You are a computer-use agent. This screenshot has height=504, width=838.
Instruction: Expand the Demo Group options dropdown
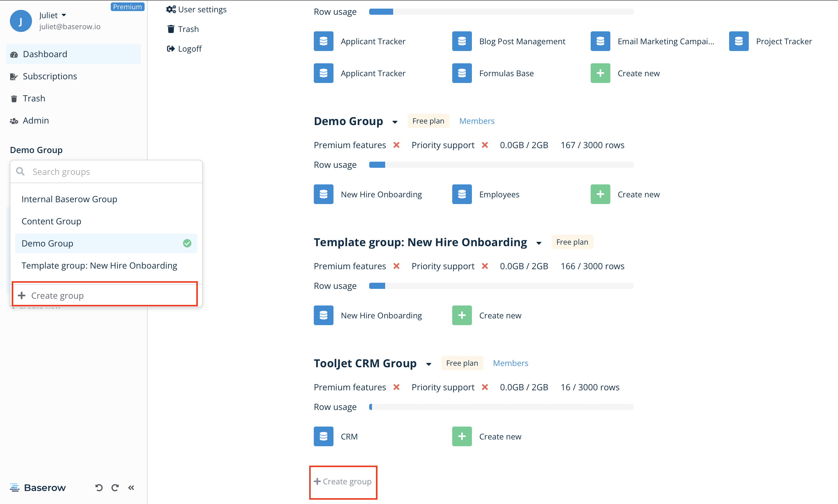pos(395,122)
